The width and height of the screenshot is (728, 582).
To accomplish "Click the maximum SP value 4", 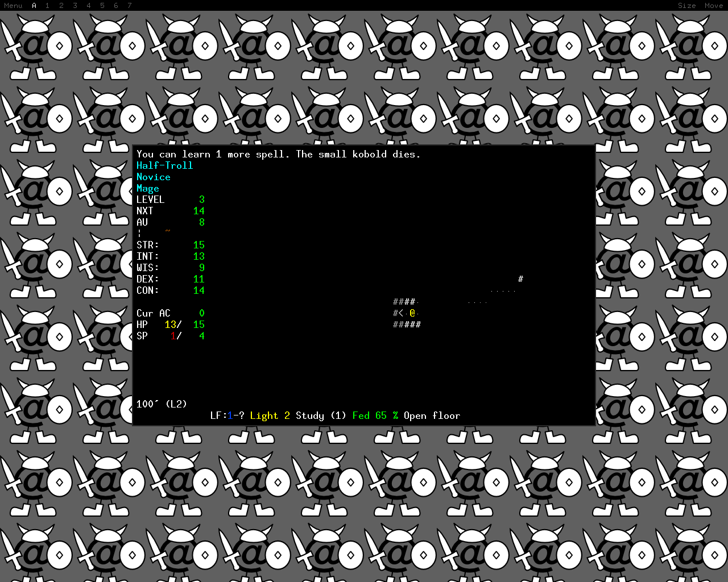I will tap(202, 336).
